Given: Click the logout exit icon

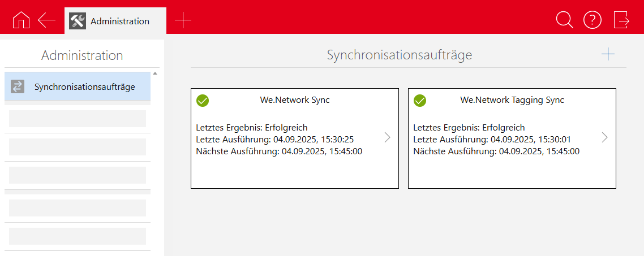Looking at the screenshot, I should 621,20.
